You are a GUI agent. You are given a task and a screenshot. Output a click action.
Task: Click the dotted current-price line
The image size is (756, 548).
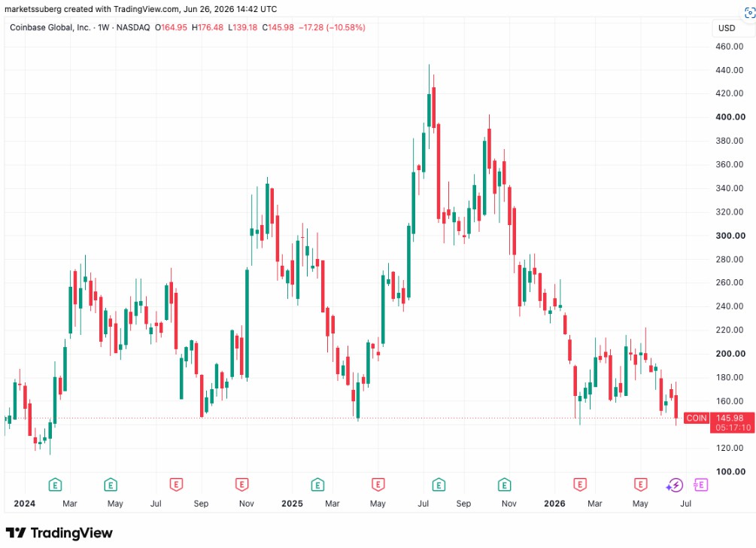tap(344, 419)
